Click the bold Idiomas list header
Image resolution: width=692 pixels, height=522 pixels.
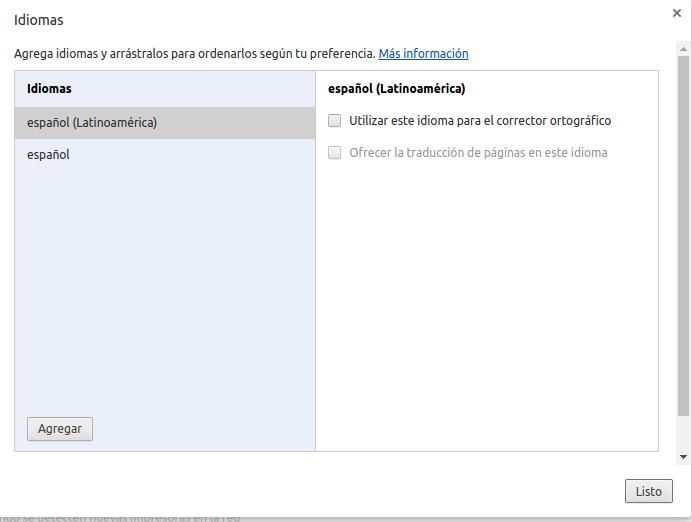[x=49, y=89]
